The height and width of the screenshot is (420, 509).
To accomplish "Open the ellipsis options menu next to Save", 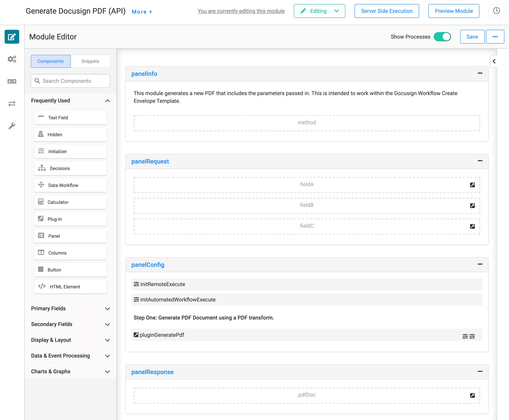I will point(495,37).
